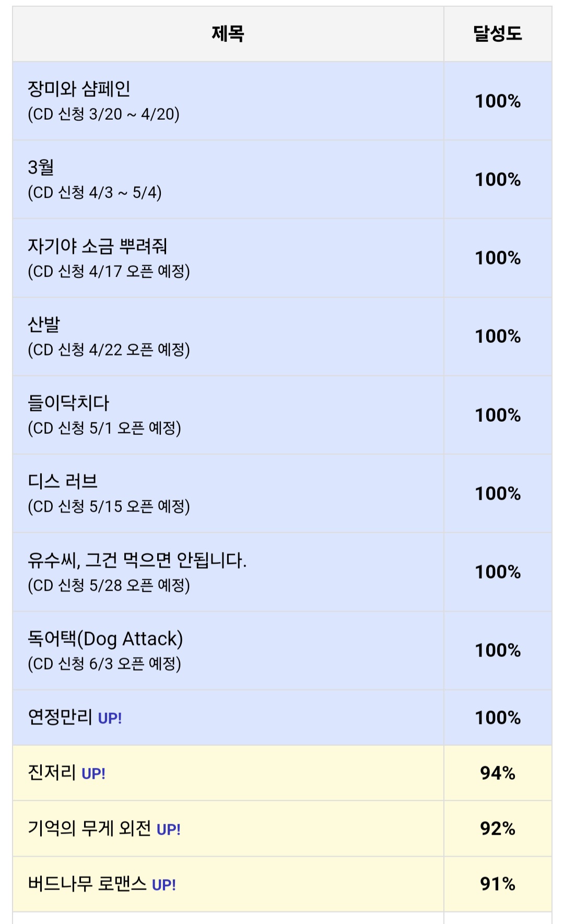This screenshot has width=564, height=924.
Task: Select the 디스 러브 title
Action: coord(63,481)
